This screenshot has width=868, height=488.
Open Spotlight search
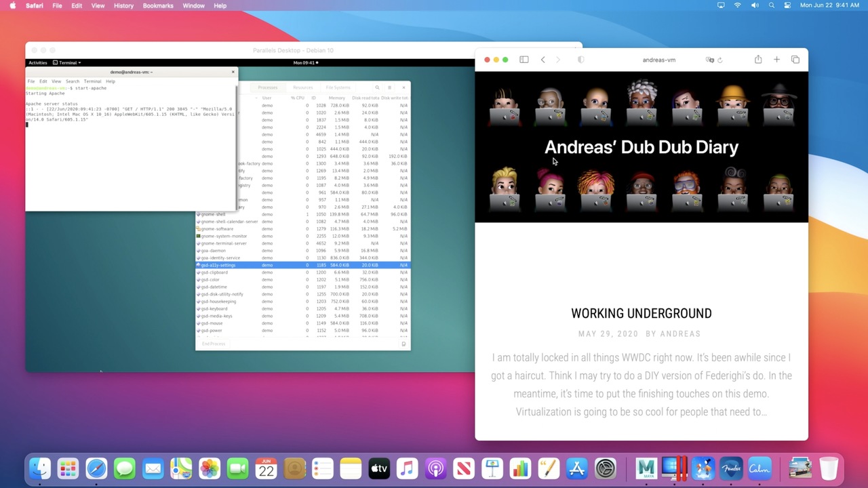[x=771, y=5]
